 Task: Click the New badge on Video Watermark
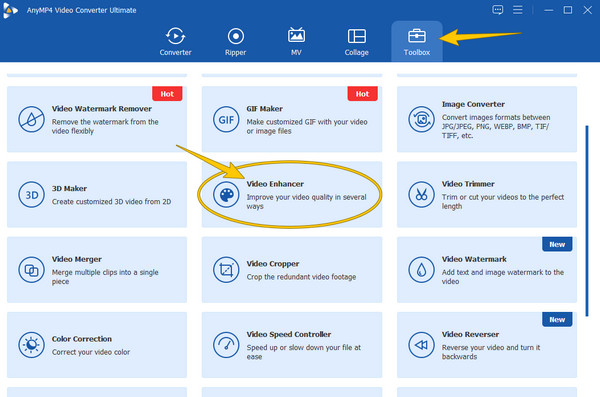[557, 244]
